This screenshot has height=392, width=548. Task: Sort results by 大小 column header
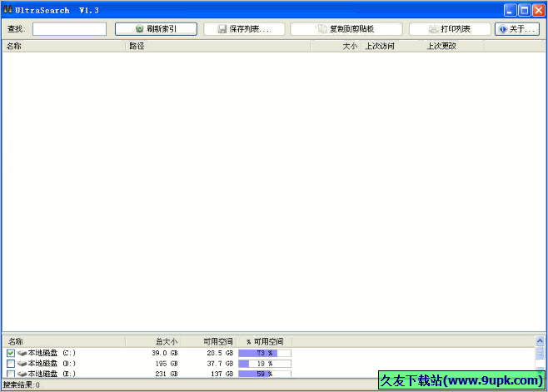click(336, 46)
